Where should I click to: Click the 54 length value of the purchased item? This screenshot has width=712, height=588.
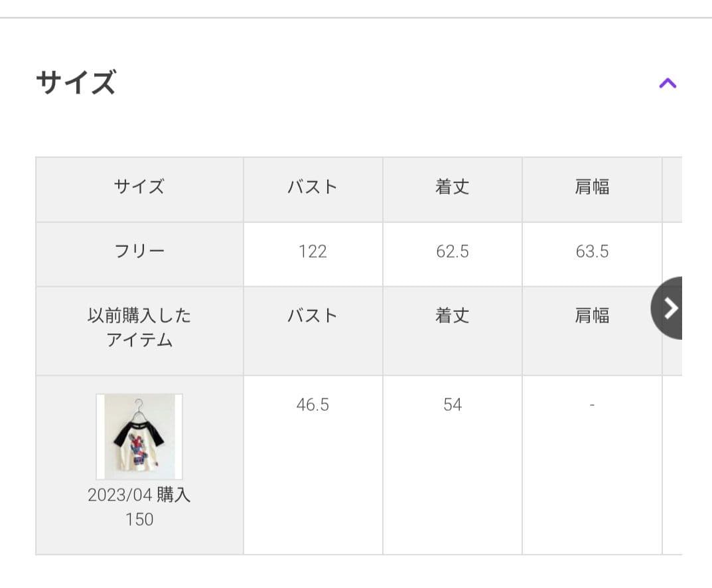click(x=452, y=405)
